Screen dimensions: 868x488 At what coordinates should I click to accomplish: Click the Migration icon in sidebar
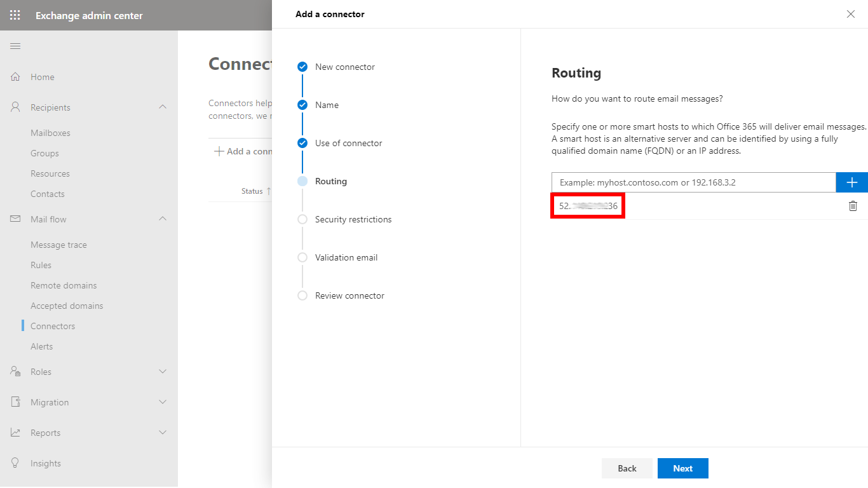(15, 402)
